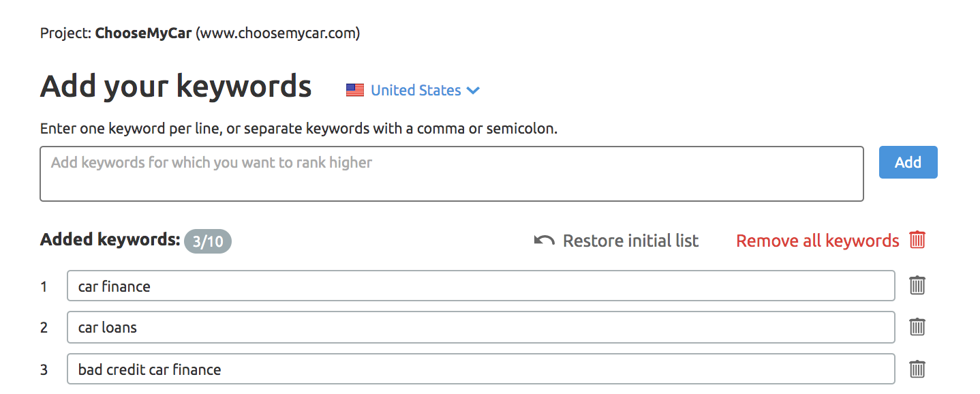Delete "bad credit car finance" via trash icon
This screenshot has width=980, height=394.
[917, 369]
